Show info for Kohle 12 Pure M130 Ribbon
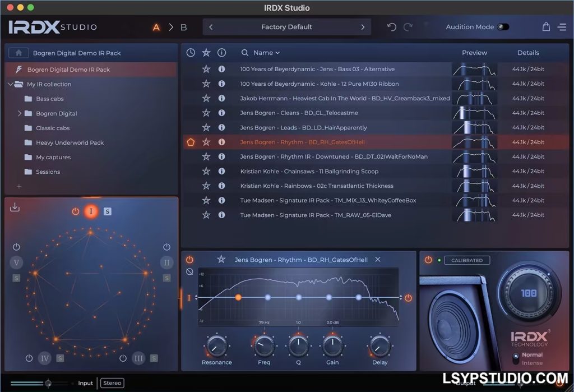The width and height of the screenshot is (574, 392). click(221, 84)
